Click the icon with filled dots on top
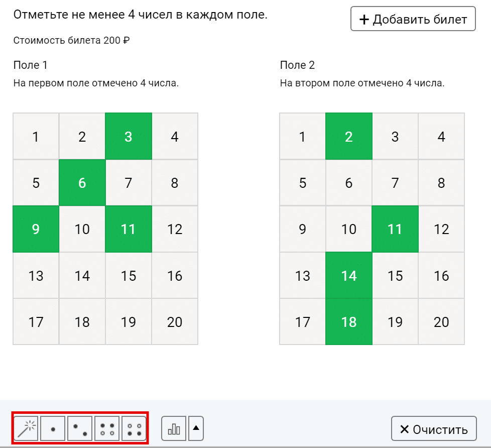Screen dimensions: 491x448 click(107, 428)
